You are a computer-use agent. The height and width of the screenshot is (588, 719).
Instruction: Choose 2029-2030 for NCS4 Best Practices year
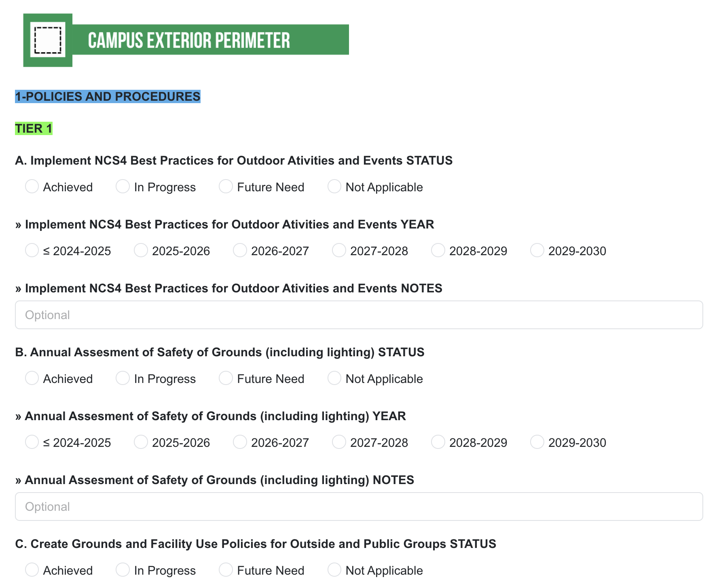click(x=537, y=250)
